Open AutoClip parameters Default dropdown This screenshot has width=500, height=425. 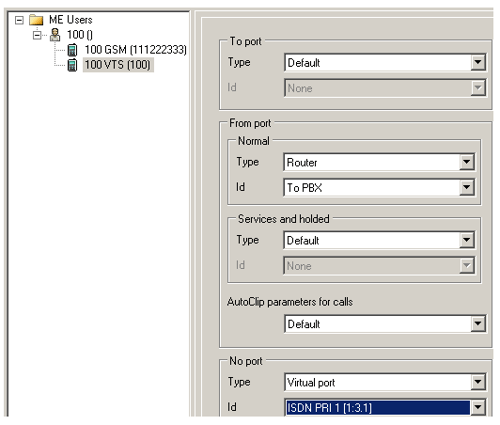478,324
